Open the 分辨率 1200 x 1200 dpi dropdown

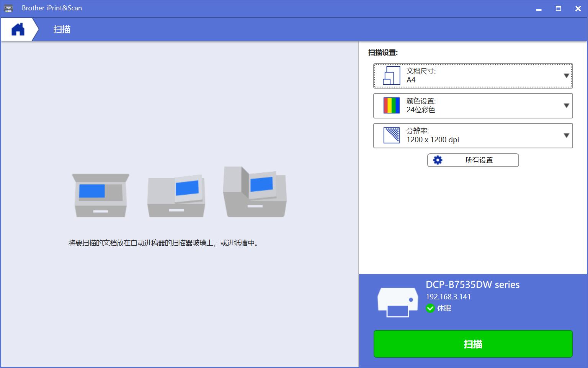(567, 135)
